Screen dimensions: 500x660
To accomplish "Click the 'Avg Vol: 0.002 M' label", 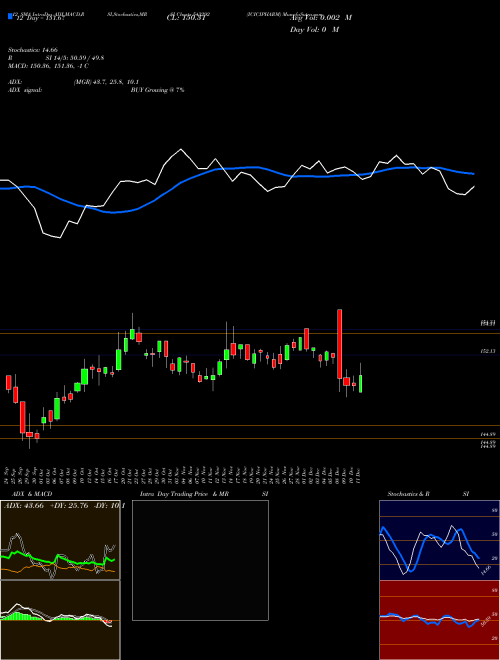I will click(x=321, y=18).
